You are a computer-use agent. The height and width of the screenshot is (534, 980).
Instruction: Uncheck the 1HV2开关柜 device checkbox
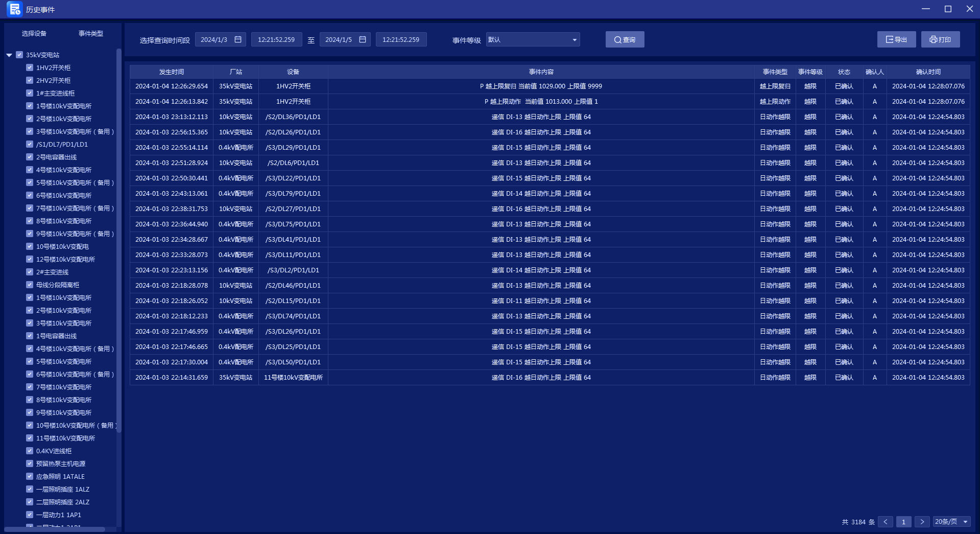[30, 67]
